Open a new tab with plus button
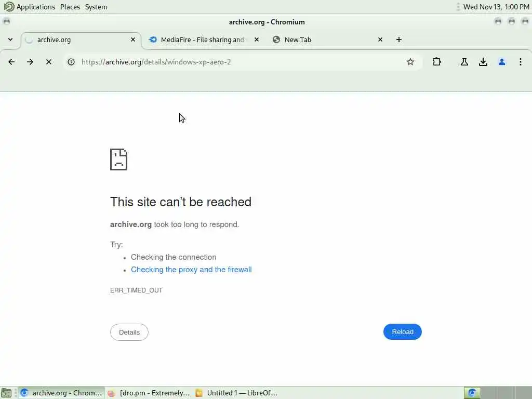 pyautogui.click(x=399, y=39)
